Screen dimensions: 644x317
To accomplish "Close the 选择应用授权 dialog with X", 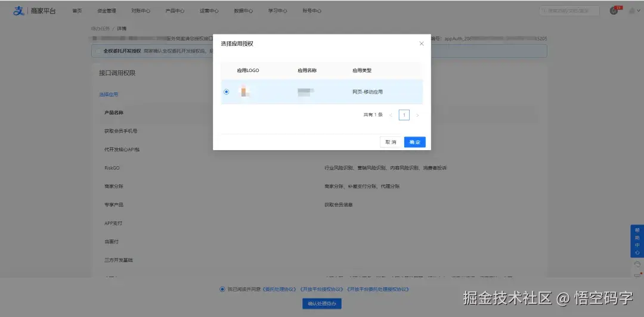I will pos(421,43).
